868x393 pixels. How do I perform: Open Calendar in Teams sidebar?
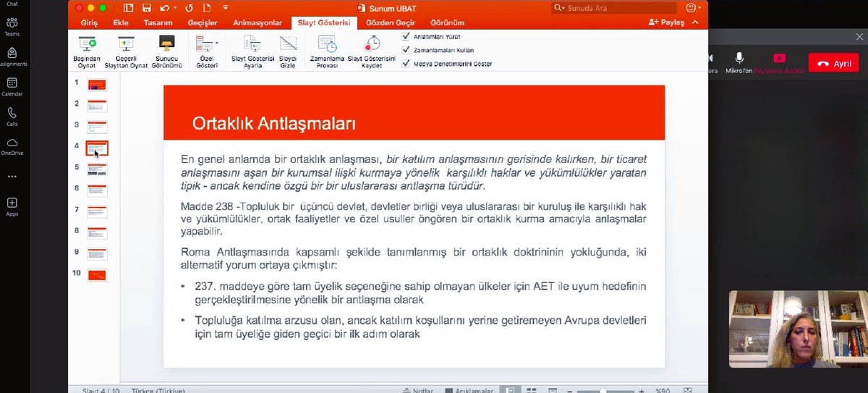(12, 87)
